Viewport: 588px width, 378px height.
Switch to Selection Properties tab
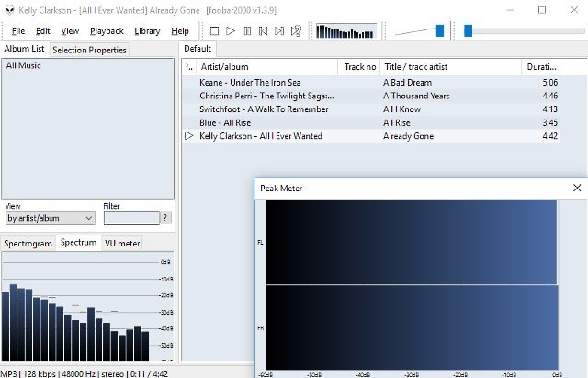click(x=89, y=50)
